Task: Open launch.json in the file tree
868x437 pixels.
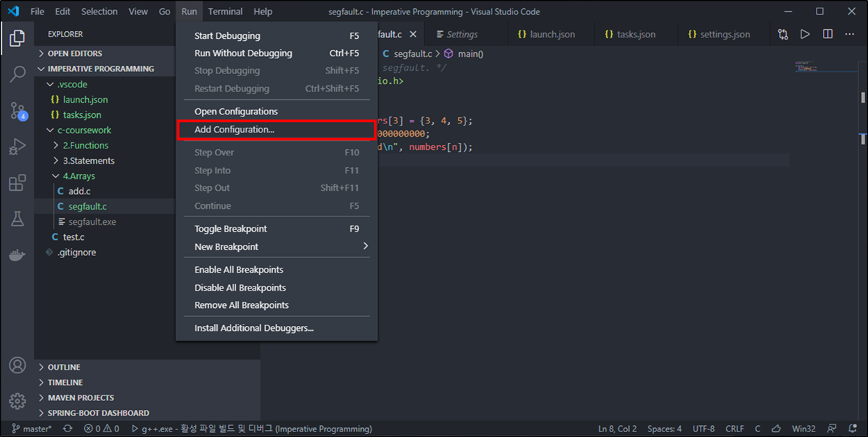Action: click(85, 100)
